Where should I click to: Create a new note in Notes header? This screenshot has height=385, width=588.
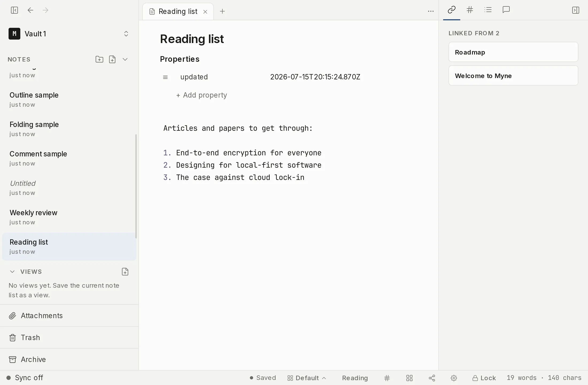(x=112, y=59)
